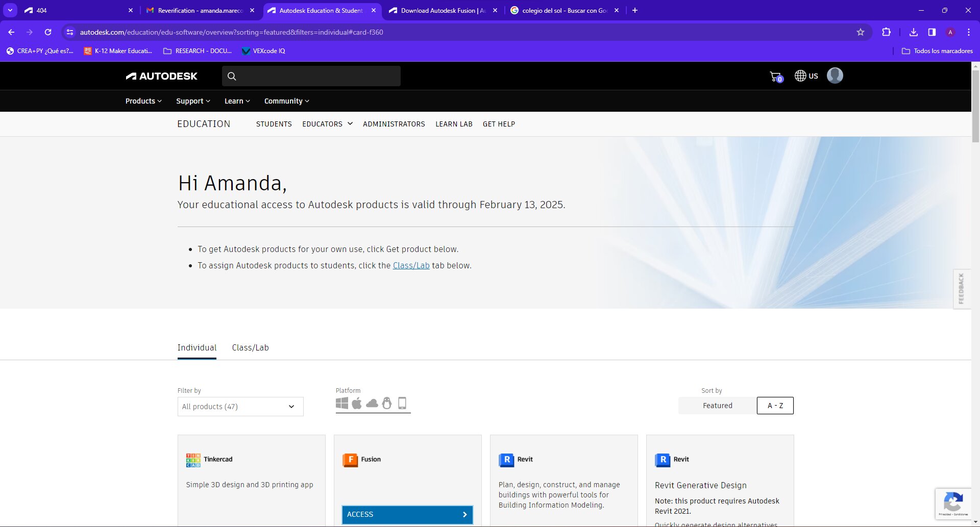Open the STUDENTS section
Viewport: 980px width, 527px height.
[x=274, y=124]
